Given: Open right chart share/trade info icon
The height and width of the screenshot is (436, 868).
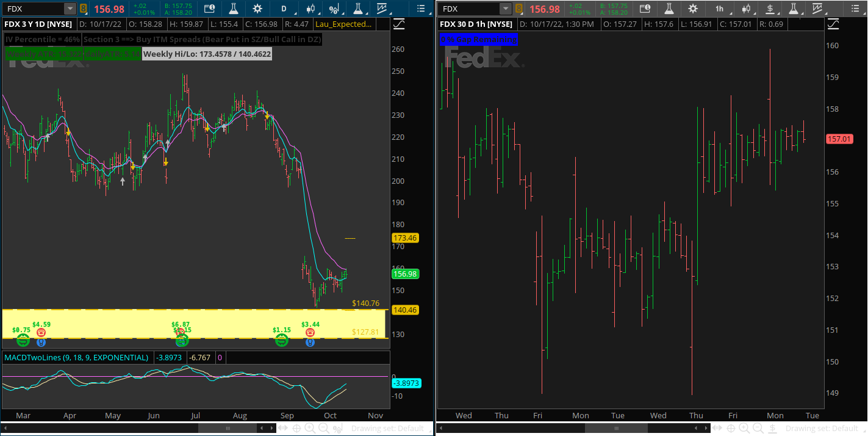Looking at the screenshot, I should point(645,9).
